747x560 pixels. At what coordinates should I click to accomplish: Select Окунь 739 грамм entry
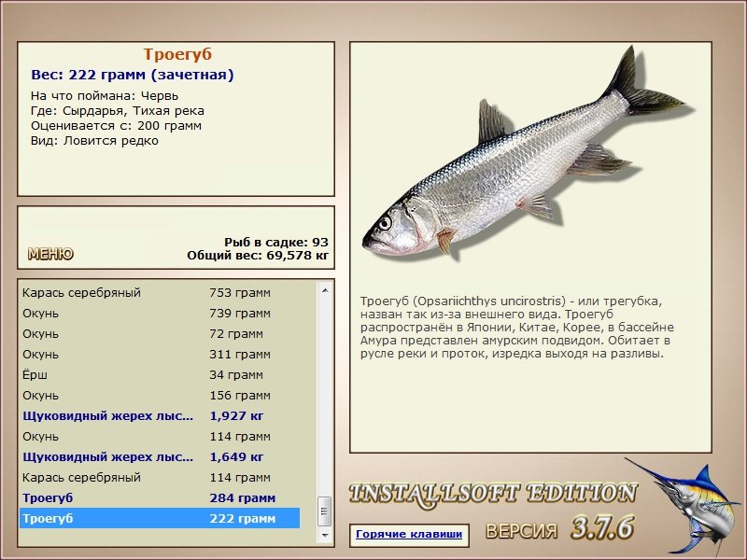[160, 314]
